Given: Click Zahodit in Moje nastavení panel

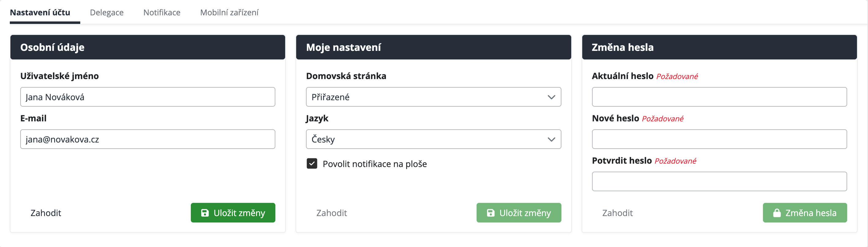Looking at the screenshot, I should point(332,213).
